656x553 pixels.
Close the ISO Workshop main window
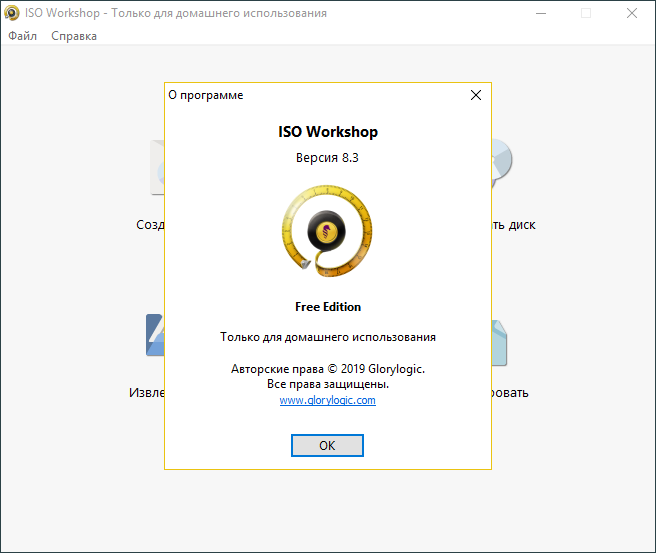click(632, 13)
